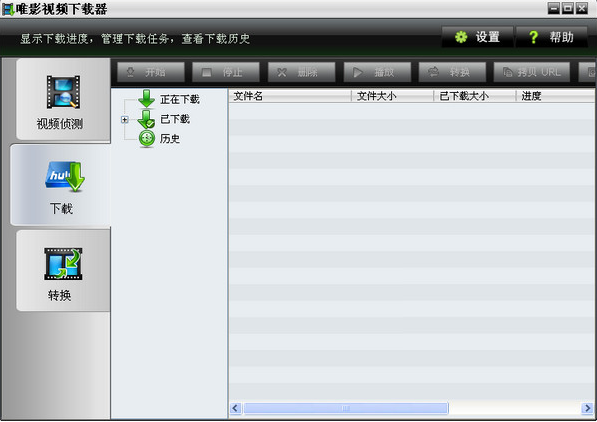Click the horizontal scrollbar left arrow
Viewport: 597px width, 422px height.
[235, 408]
